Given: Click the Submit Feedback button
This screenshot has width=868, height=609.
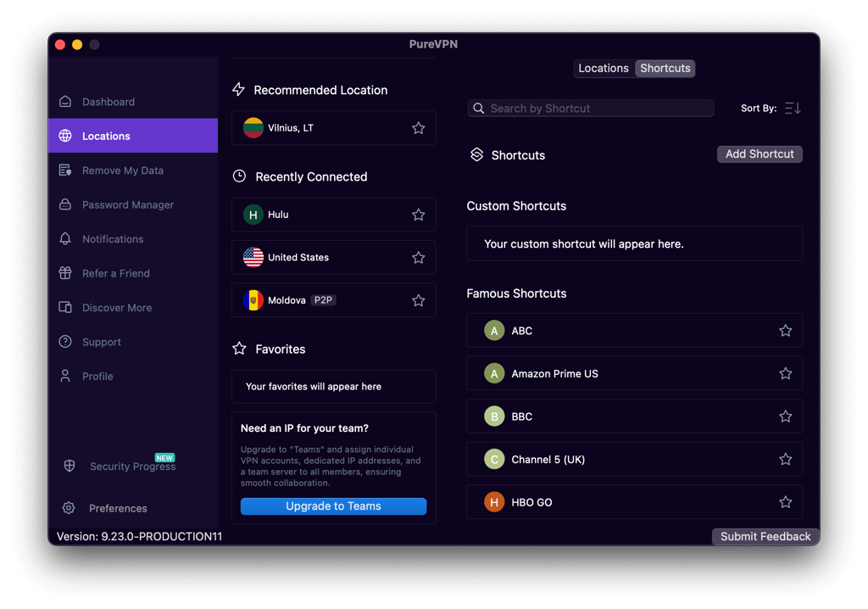Looking at the screenshot, I should coord(765,536).
